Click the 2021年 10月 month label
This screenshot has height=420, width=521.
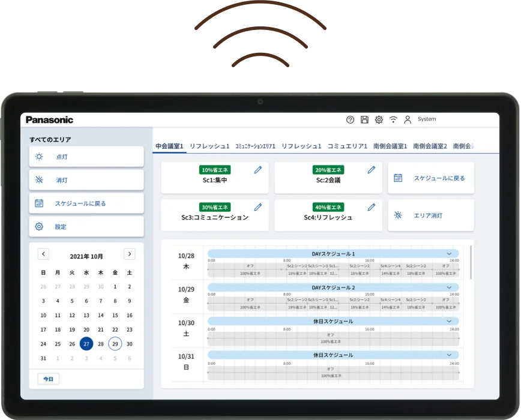(x=86, y=256)
